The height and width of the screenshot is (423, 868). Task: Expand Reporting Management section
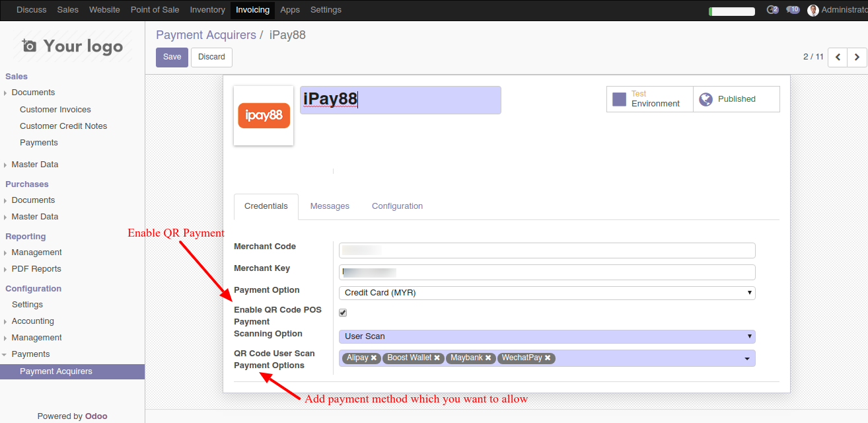click(36, 252)
